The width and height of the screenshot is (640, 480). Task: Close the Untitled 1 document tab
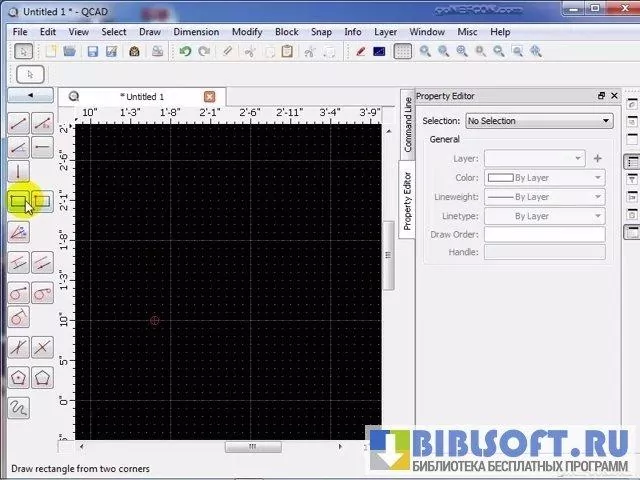(209, 96)
